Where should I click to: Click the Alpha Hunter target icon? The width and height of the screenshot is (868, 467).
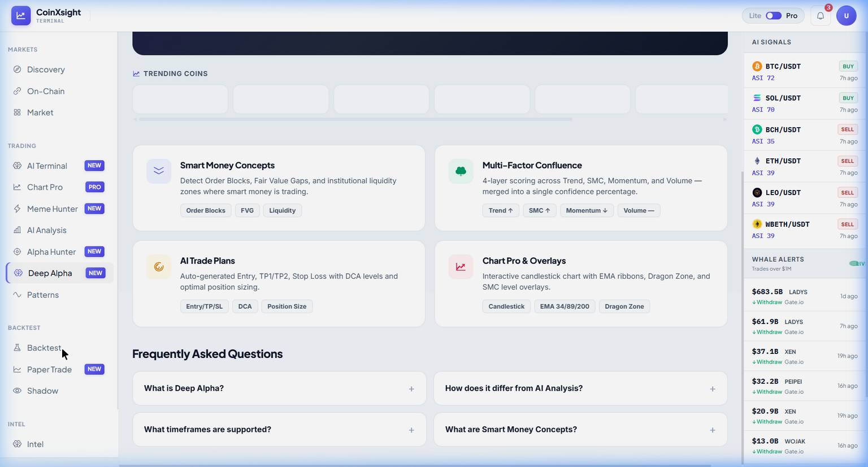[17, 252]
